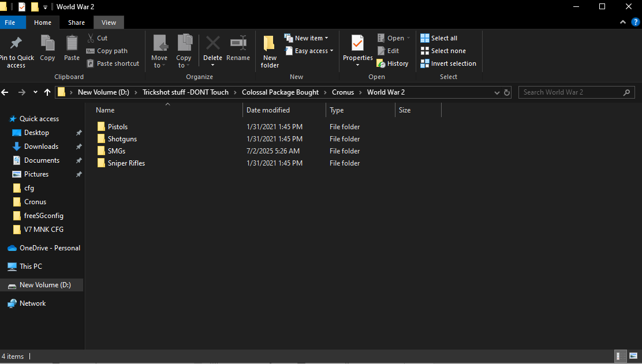
Task: Open file History in ribbon
Action: click(393, 63)
